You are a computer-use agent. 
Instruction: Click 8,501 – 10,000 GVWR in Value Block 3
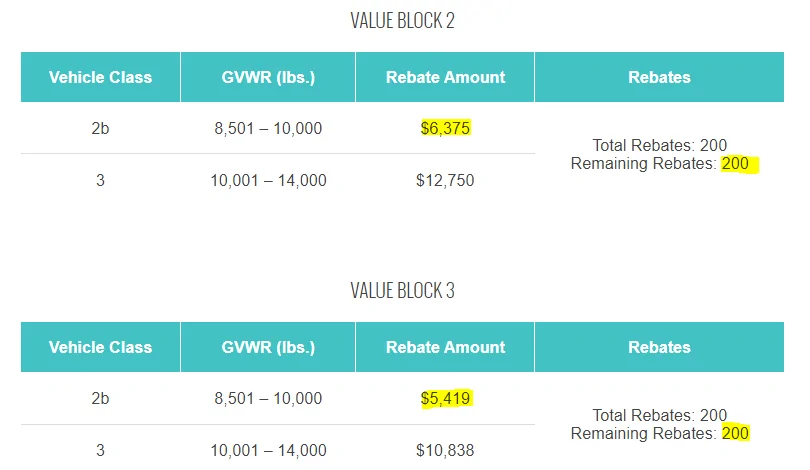tap(268, 399)
